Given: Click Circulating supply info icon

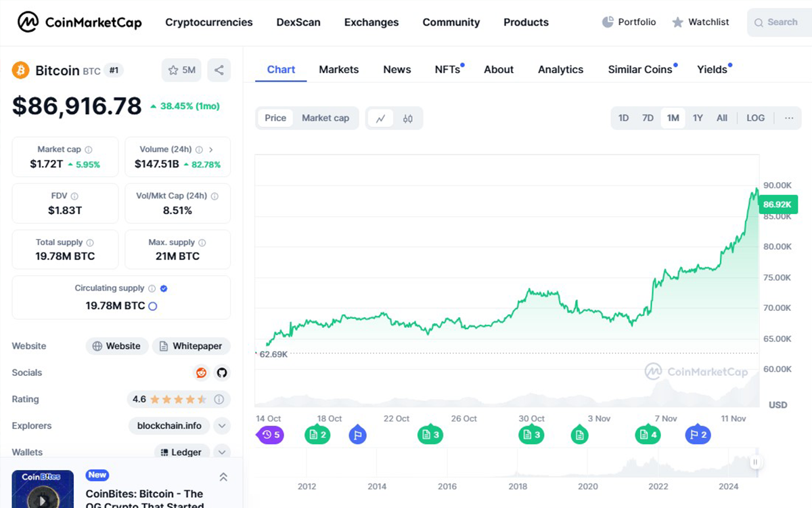Looking at the screenshot, I should (x=152, y=289).
